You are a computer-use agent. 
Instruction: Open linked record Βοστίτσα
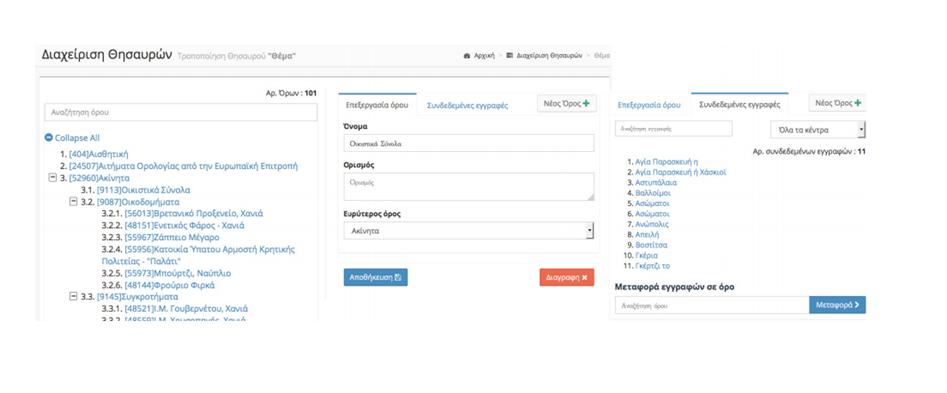click(x=651, y=245)
